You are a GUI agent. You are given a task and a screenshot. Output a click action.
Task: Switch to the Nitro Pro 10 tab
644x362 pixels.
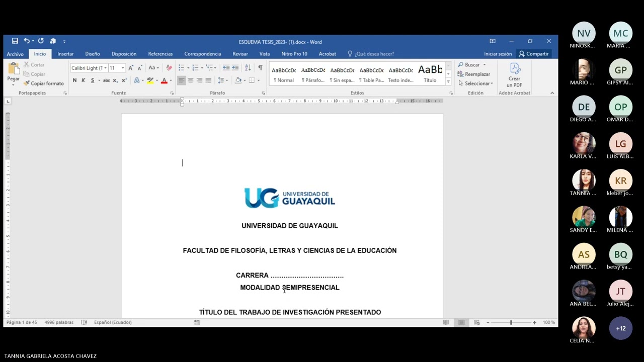pyautogui.click(x=294, y=54)
